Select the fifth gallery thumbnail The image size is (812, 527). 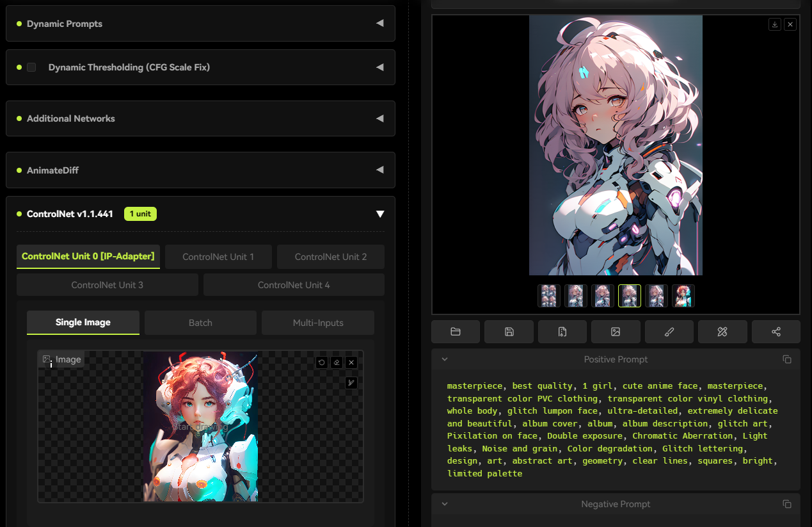click(x=657, y=296)
